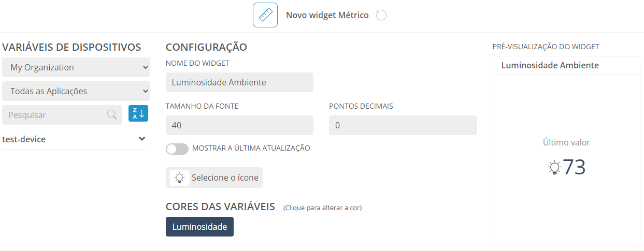Image resolution: width=644 pixels, height=251 pixels.
Task: Click the ruler metric widget icon
Action: click(x=265, y=15)
